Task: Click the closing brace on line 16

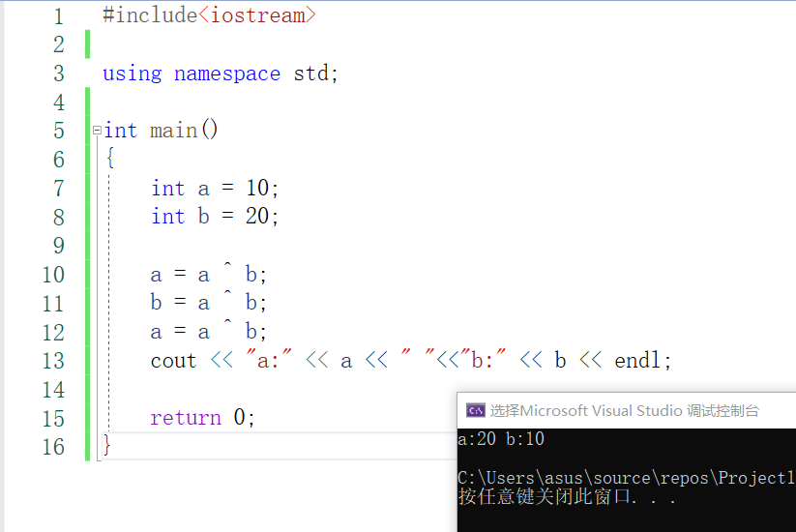Action: click(x=106, y=445)
